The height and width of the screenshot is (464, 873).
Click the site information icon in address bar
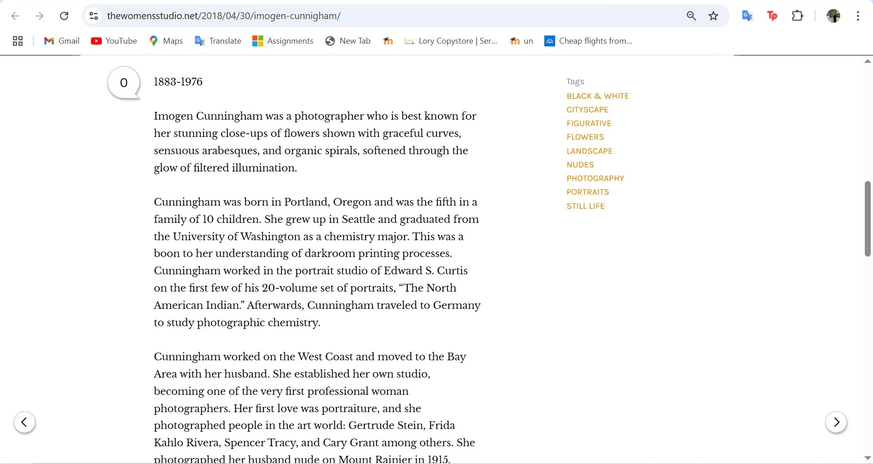[x=93, y=16]
